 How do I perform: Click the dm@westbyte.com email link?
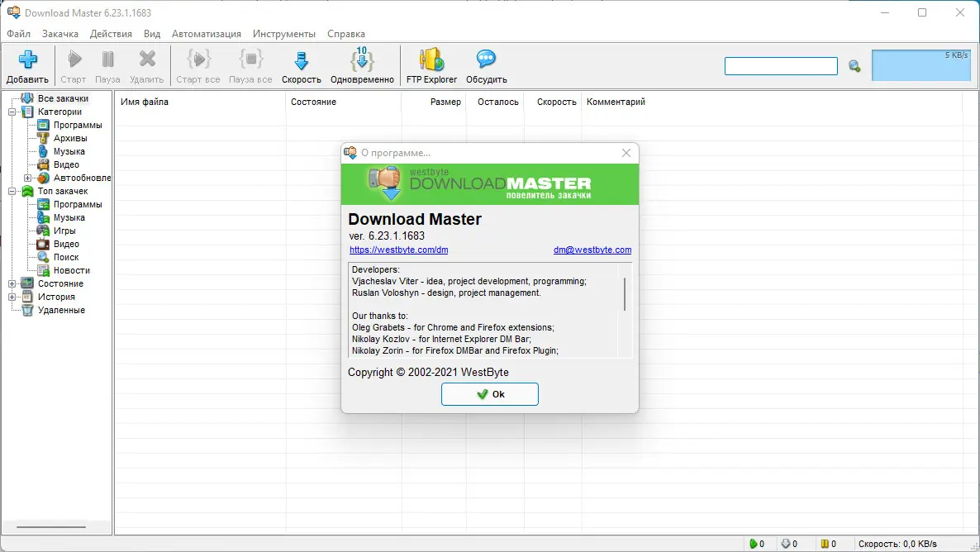point(592,250)
